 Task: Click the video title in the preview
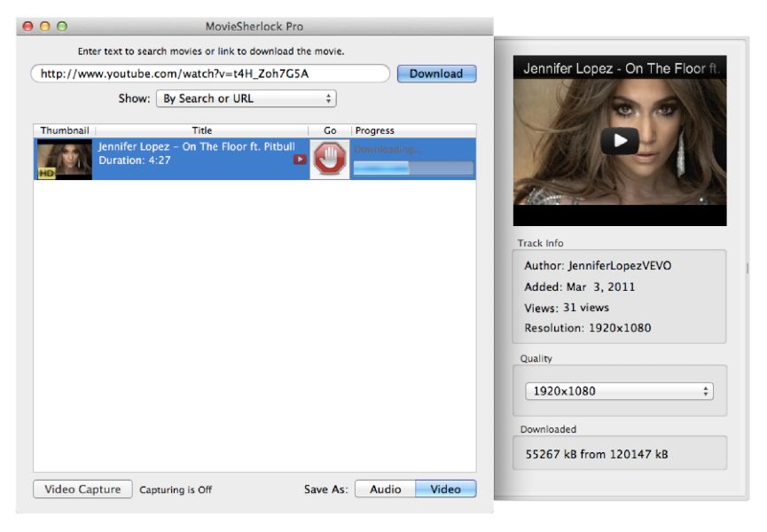[x=619, y=68]
